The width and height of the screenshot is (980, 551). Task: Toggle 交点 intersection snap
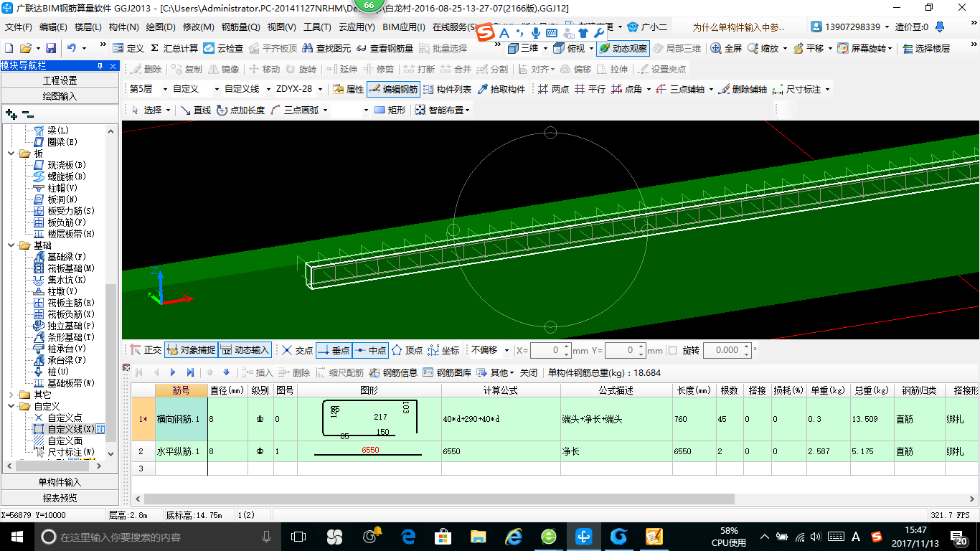[297, 350]
